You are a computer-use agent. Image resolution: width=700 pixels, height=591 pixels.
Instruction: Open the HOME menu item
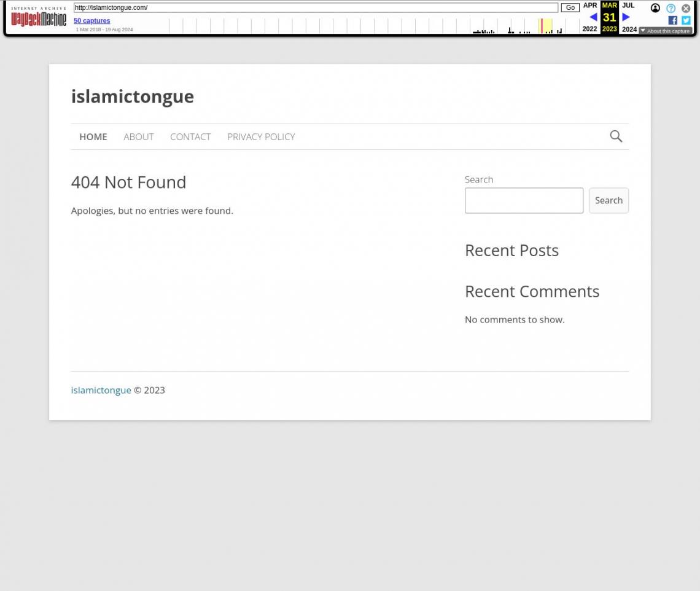click(93, 136)
